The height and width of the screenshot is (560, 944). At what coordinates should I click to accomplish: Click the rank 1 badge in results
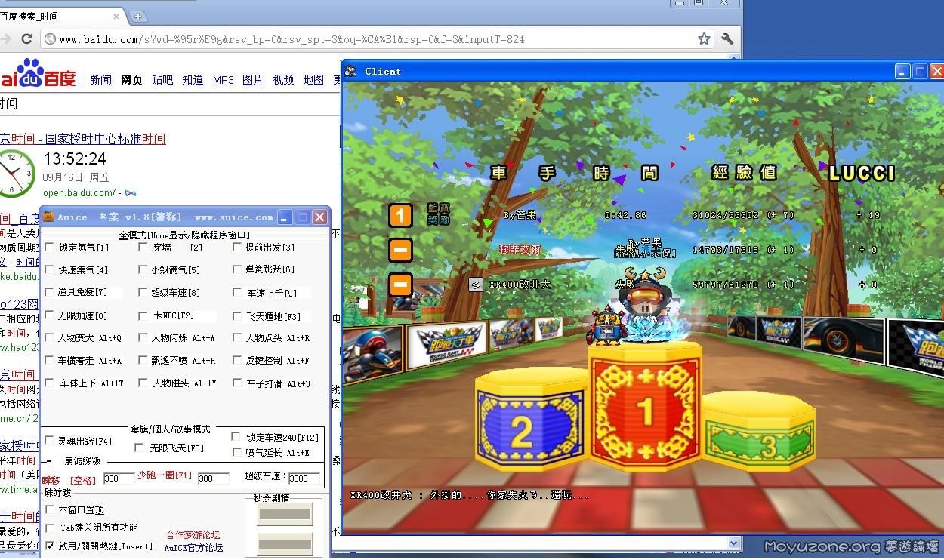click(x=400, y=216)
